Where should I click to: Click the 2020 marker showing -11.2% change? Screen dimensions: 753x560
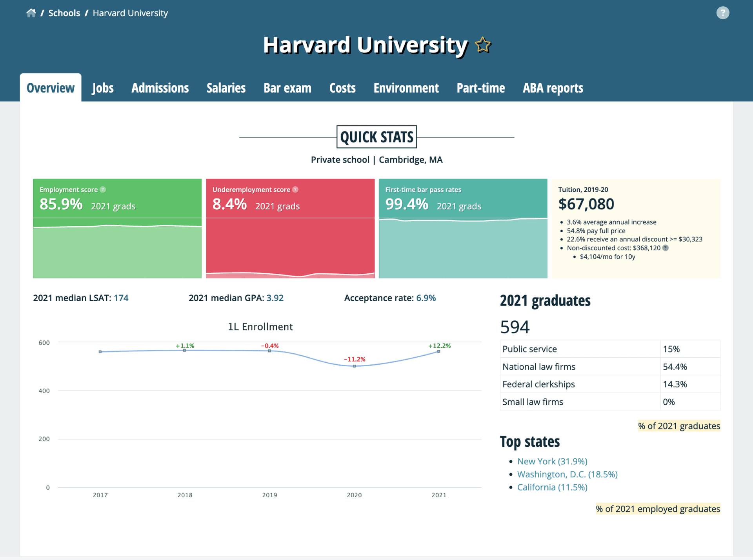point(354,365)
